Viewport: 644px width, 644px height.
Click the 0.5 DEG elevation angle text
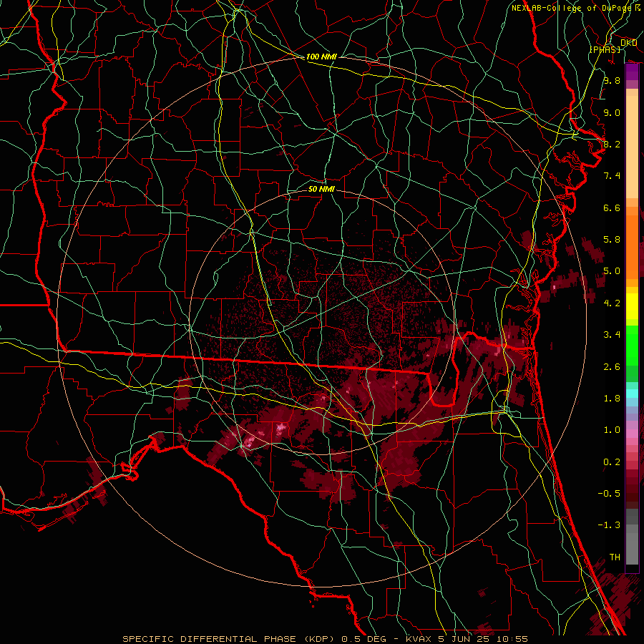[x=364, y=639]
